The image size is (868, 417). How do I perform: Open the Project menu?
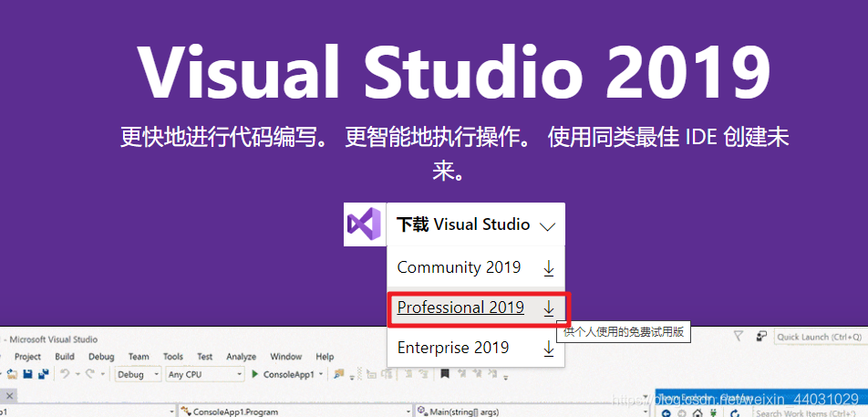click(27, 357)
